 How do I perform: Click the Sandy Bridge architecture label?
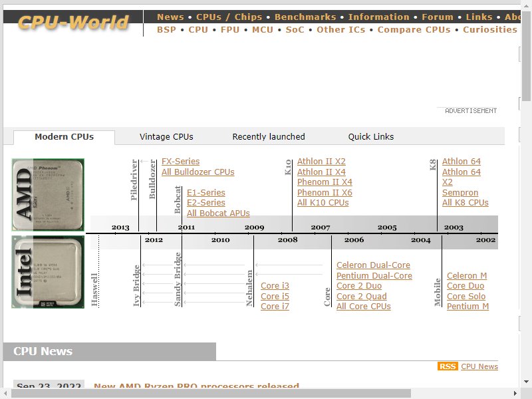(178, 279)
